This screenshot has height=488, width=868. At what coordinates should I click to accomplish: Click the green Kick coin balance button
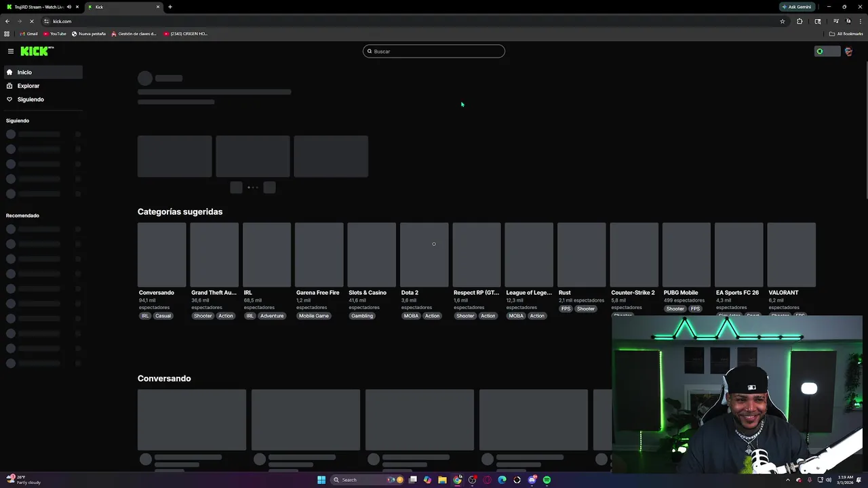click(827, 52)
